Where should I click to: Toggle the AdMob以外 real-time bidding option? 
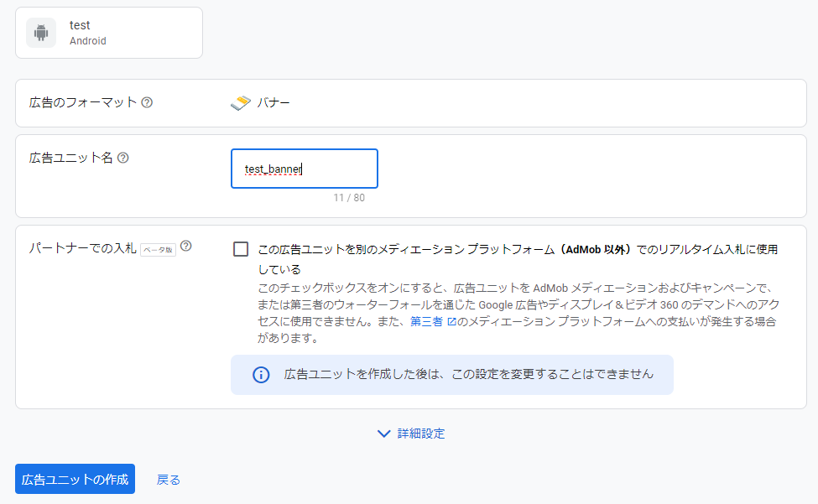240,249
